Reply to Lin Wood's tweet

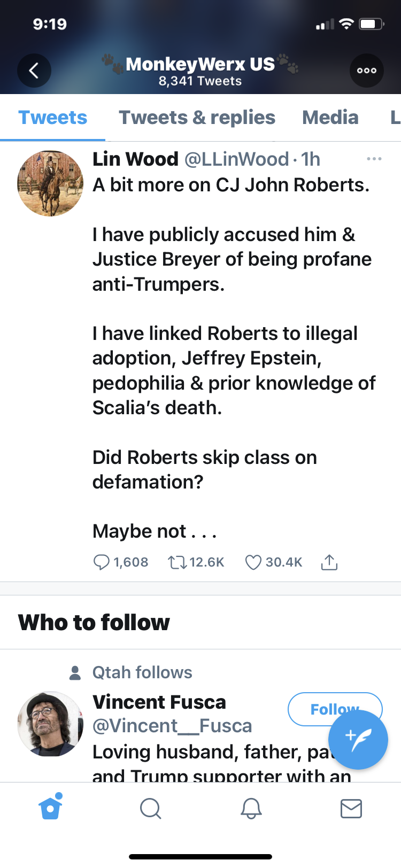point(102,562)
